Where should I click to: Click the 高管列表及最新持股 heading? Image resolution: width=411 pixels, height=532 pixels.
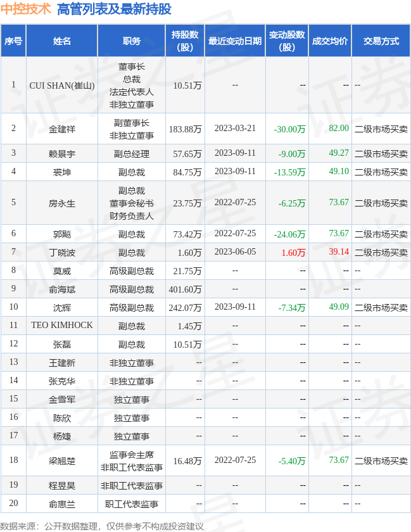114,9
